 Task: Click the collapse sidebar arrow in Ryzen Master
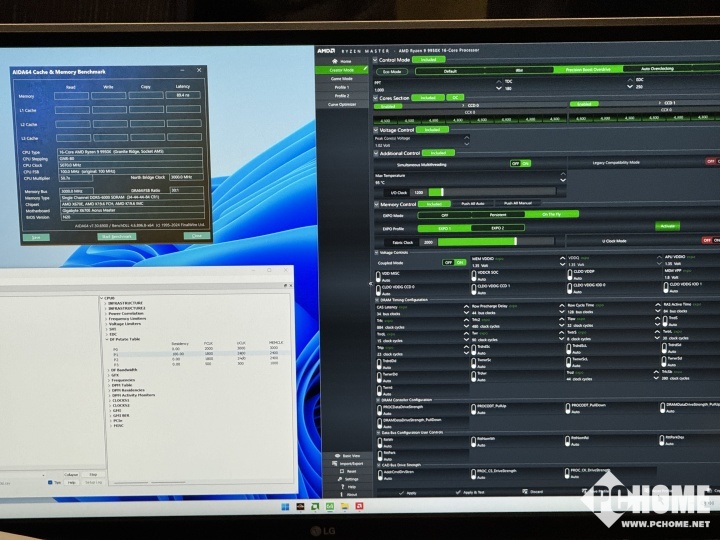(371, 284)
